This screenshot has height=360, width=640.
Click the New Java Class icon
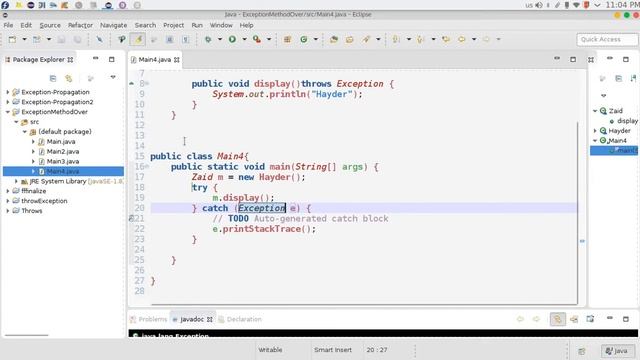click(x=304, y=39)
